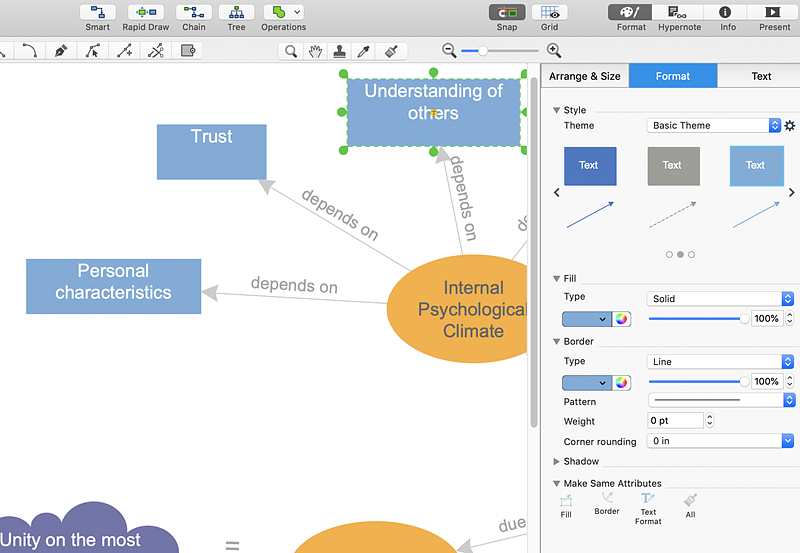The height and width of the screenshot is (553, 800).
Task: Toggle the Grid display
Action: click(x=549, y=13)
